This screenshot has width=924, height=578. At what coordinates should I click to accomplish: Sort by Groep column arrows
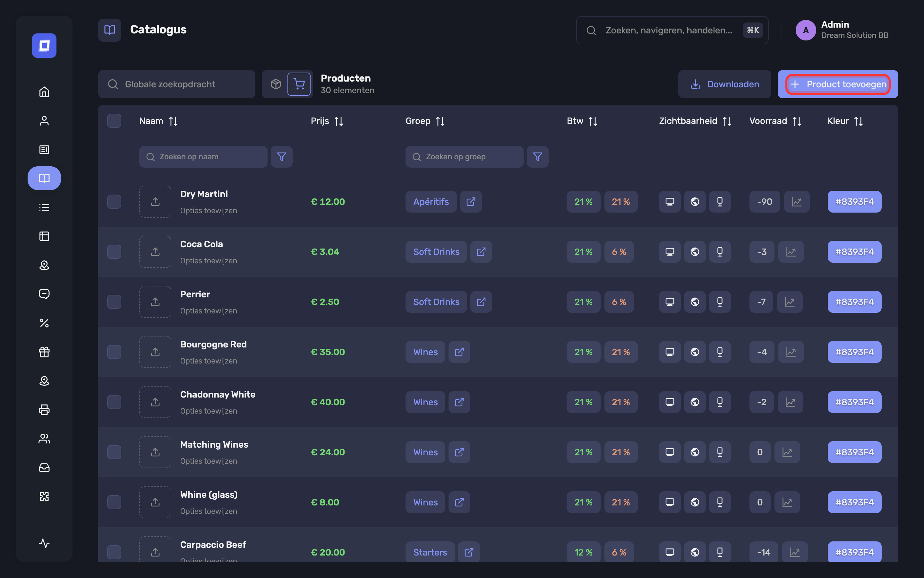440,121
